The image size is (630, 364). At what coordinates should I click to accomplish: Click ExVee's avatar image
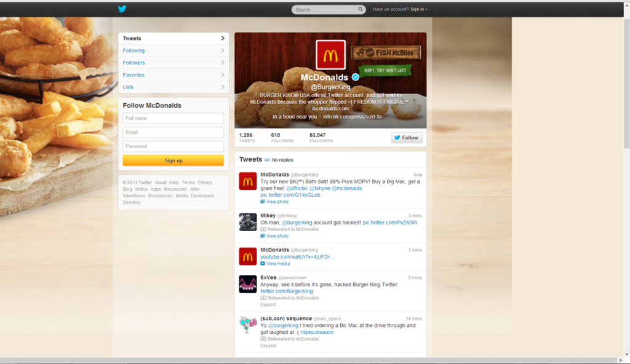click(248, 284)
